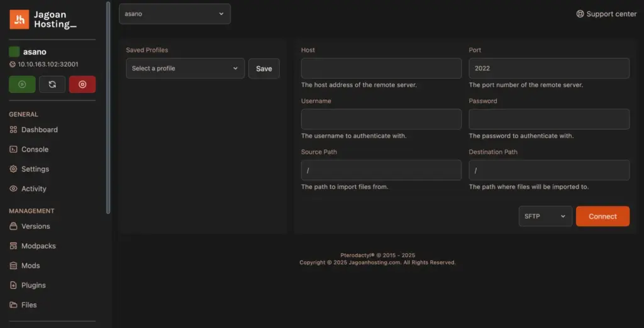Click the Saved Profiles label
Image resolution: width=644 pixels, height=328 pixels.
[x=147, y=50]
